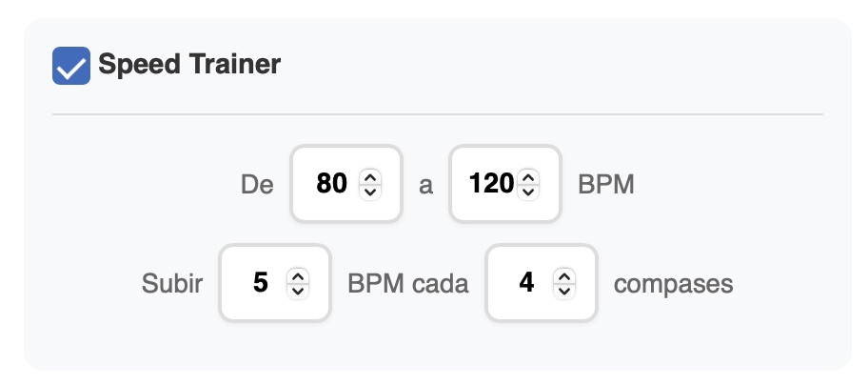This screenshot has height=385, width=868.
Task: Click the "a" label between BPM fields
Action: coord(425,184)
